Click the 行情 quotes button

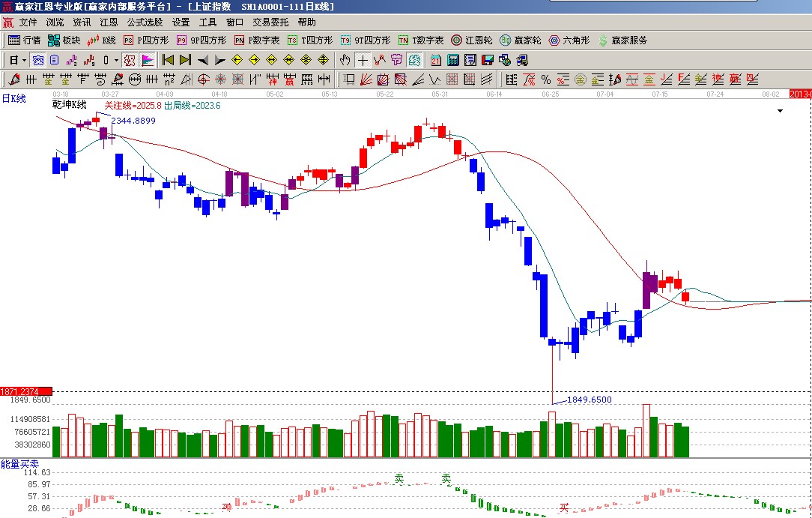click(x=24, y=40)
